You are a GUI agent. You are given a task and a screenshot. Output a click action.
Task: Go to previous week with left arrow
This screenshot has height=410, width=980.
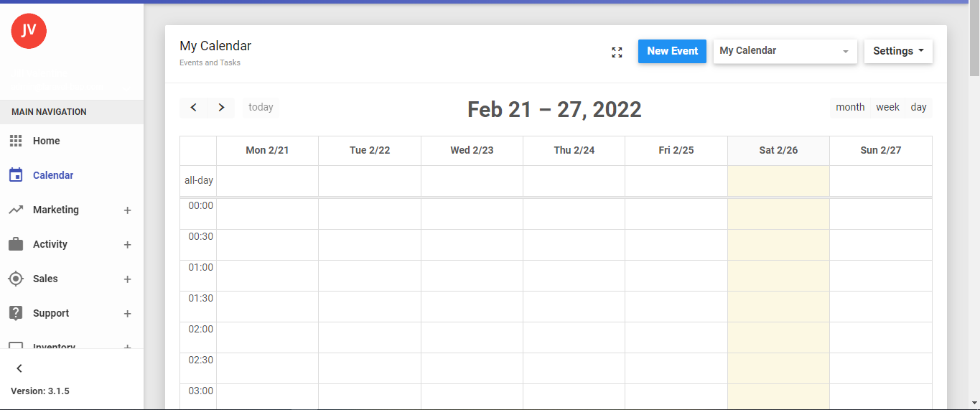click(x=193, y=108)
